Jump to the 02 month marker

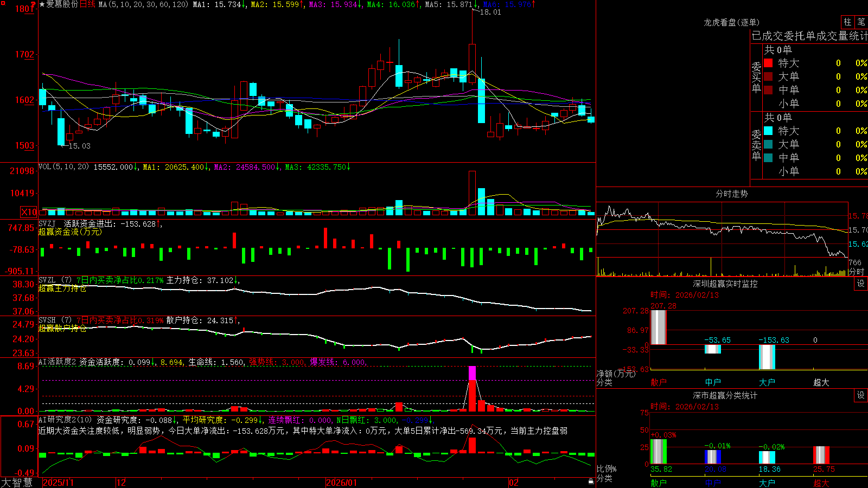514,483
